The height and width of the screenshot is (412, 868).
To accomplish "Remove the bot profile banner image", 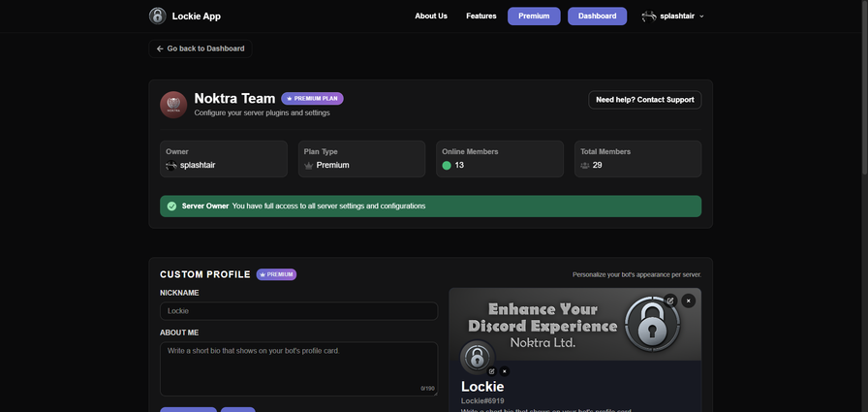I will (689, 301).
